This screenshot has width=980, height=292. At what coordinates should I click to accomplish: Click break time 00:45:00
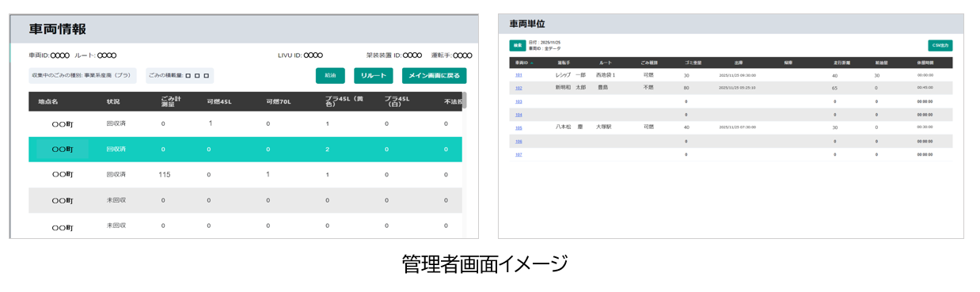point(925,88)
